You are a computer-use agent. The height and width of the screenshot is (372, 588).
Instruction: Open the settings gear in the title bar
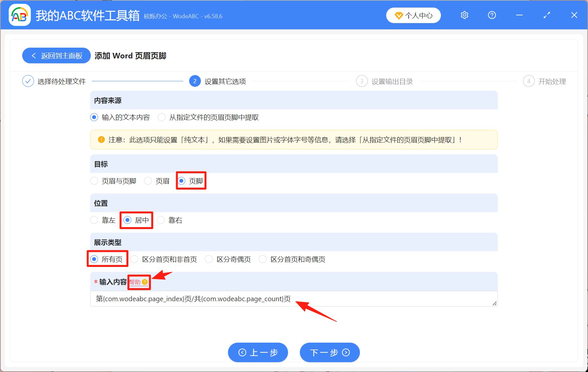tap(464, 15)
